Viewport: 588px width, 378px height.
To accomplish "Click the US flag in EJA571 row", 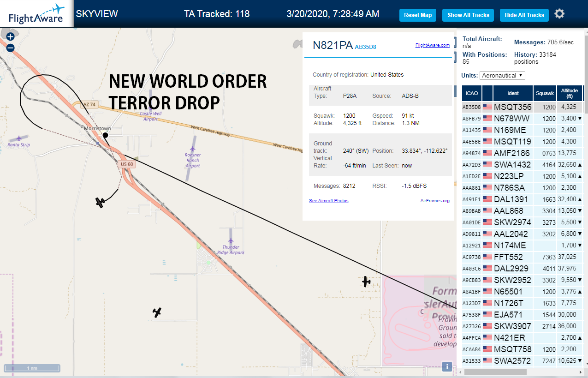I will click(487, 314).
